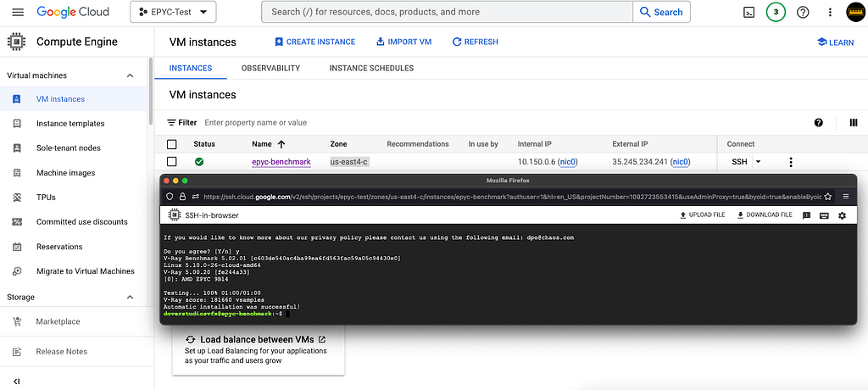Image resolution: width=868 pixels, height=390 pixels.
Task: Open the Firefox hamburger menu
Action: tap(846, 196)
